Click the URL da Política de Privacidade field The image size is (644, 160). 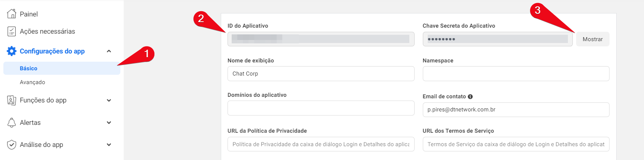point(321,144)
